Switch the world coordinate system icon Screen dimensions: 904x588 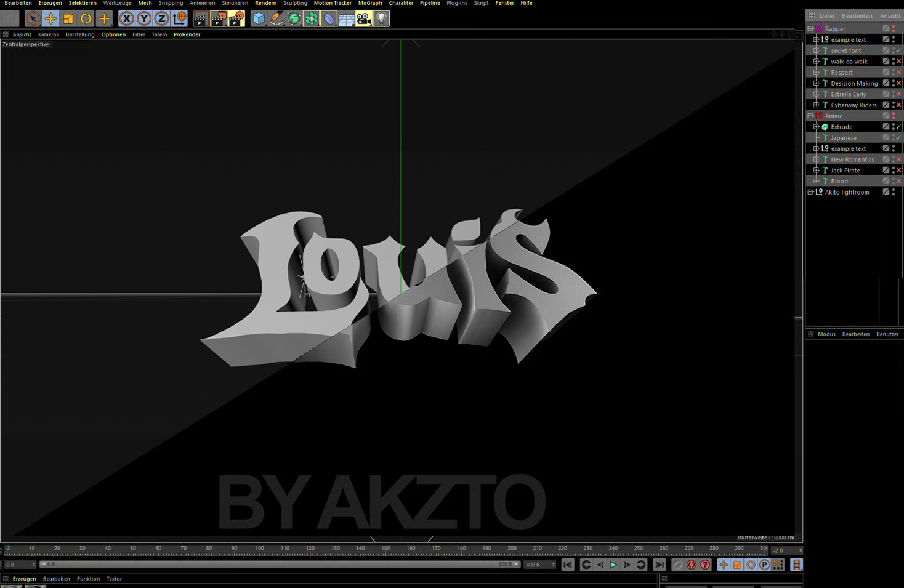tap(180, 18)
